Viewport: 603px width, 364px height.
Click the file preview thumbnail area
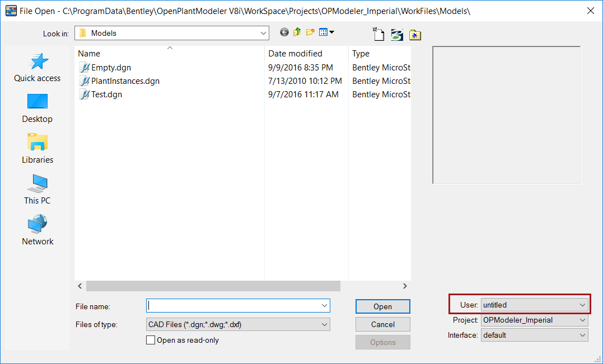coord(507,115)
